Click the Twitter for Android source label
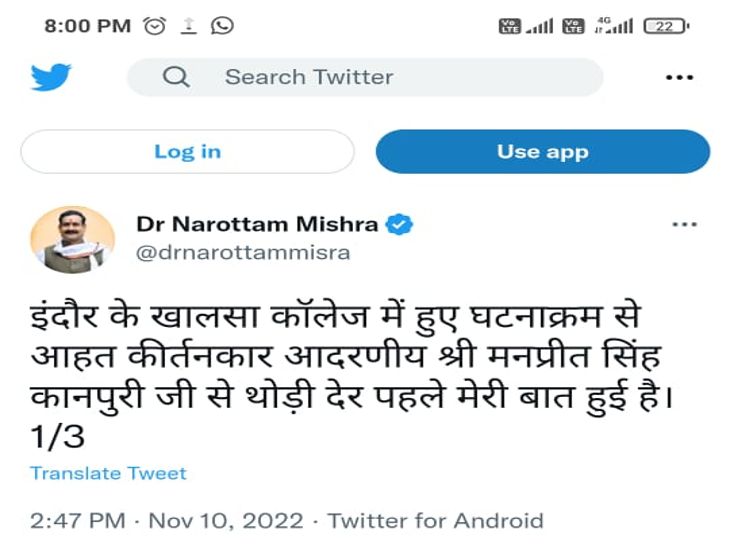 (435, 520)
